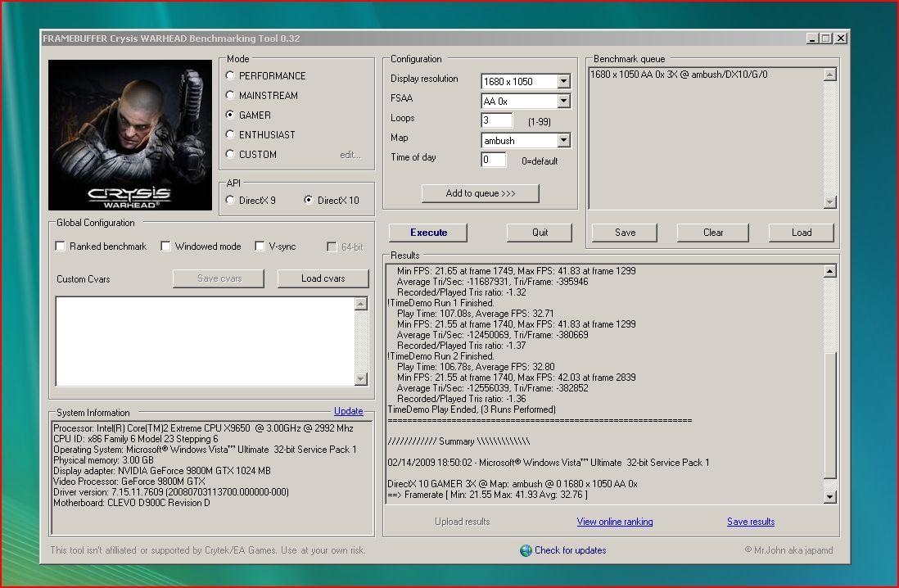Close the Benchmarking Tool window
899x588 pixels.
click(841, 38)
